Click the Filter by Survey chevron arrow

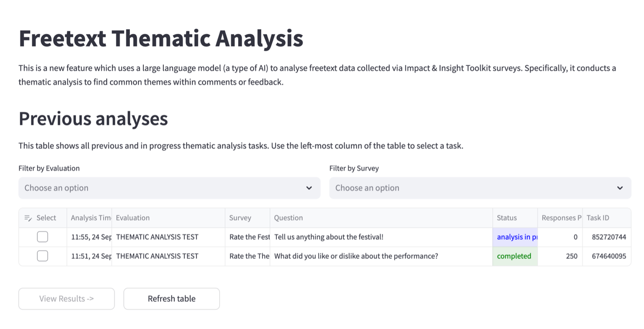coord(620,188)
